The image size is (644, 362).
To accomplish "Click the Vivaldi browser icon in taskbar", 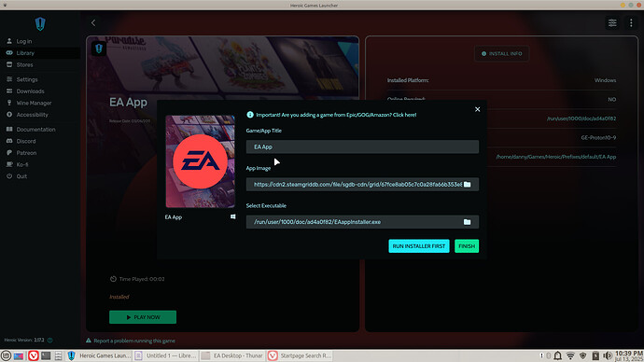I will click(34, 355).
